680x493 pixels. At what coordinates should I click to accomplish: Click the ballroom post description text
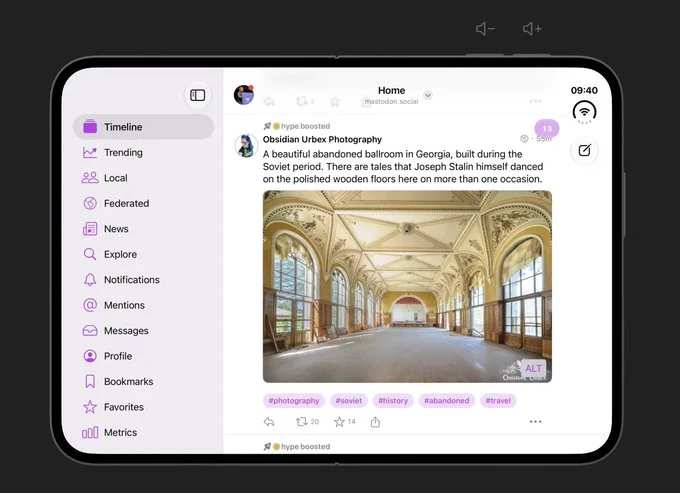coord(403,167)
